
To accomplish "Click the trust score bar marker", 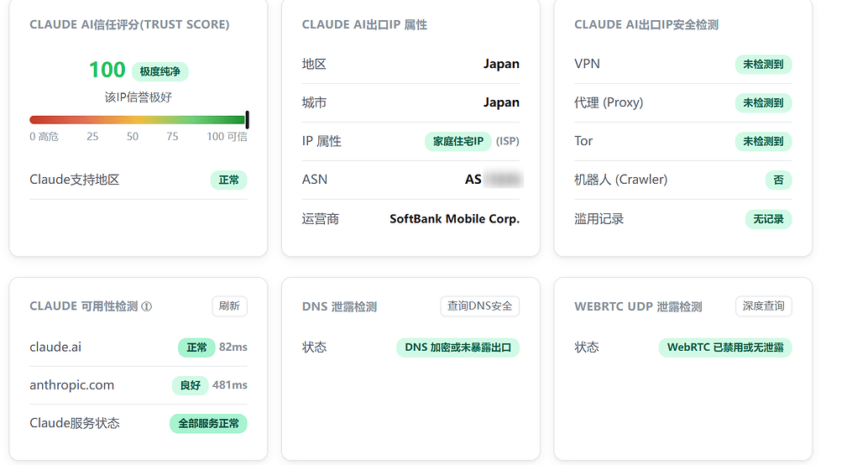I will pos(247,119).
